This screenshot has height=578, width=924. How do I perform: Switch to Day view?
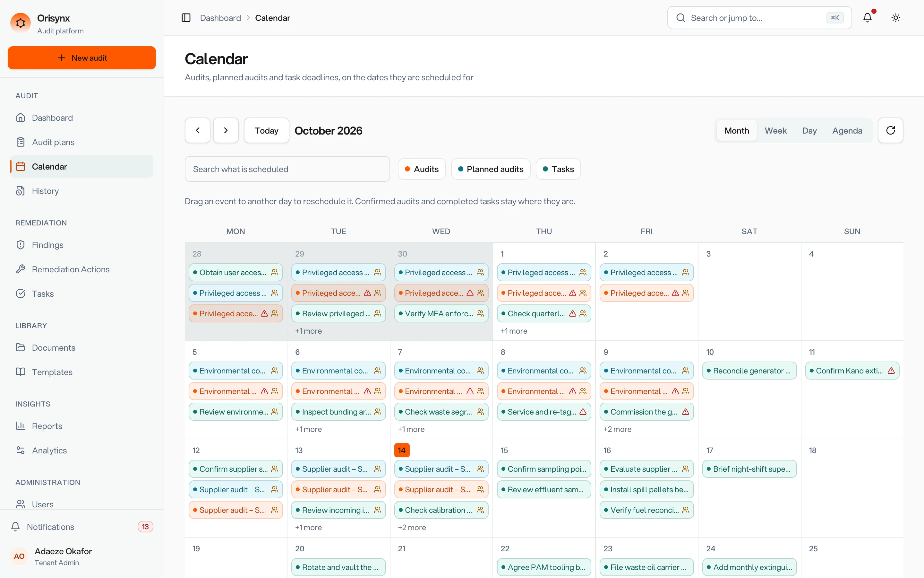tap(809, 131)
